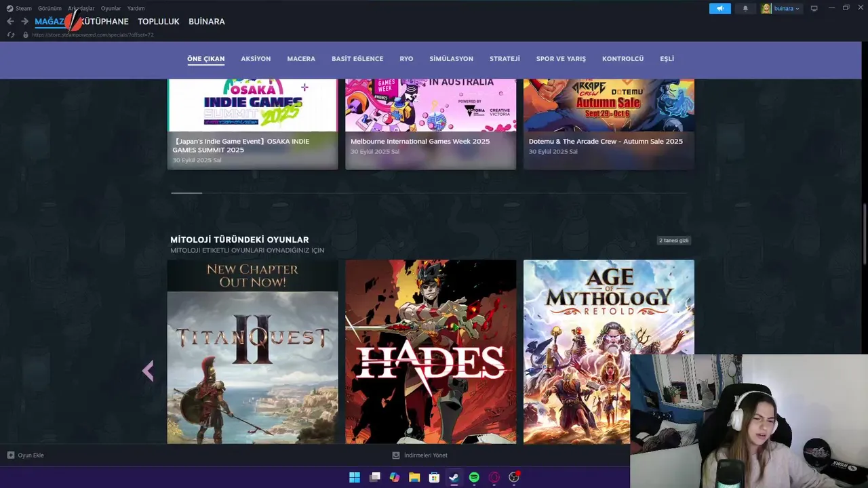Open the Yardım menu

click(136, 9)
